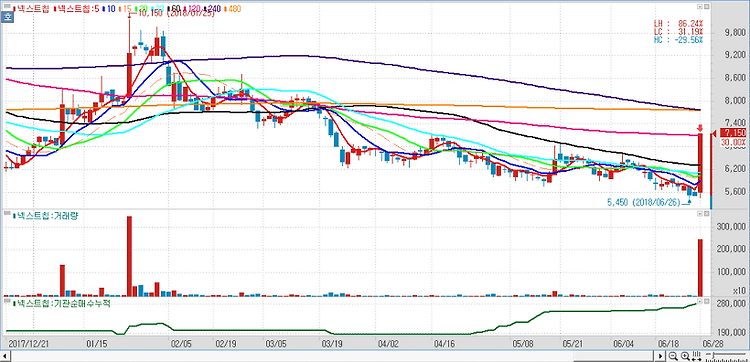Click the blue '호' quote button
This screenshot has height=362, width=750.
pos(7,17)
